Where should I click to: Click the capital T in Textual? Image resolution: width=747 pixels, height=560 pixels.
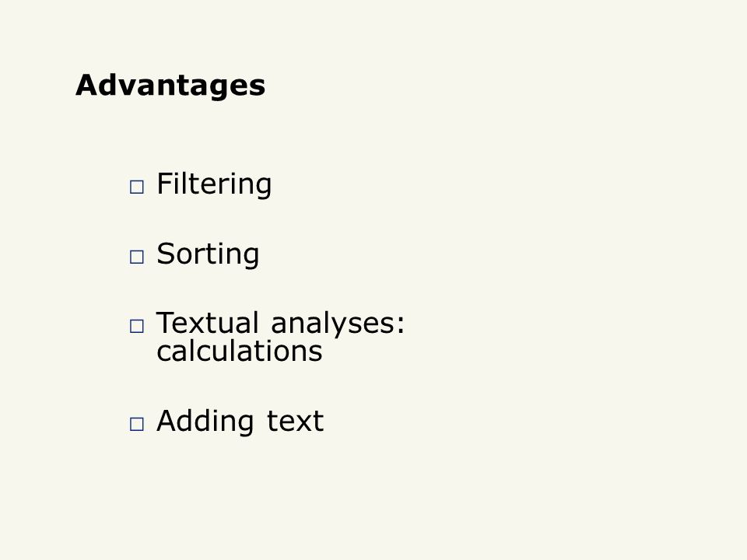[x=167, y=323]
